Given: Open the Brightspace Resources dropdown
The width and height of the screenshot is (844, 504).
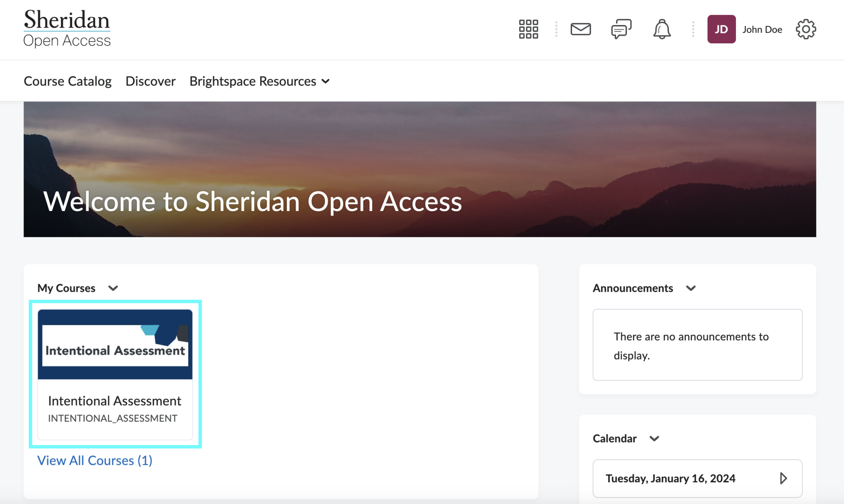Looking at the screenshot, I should [260, 81].
